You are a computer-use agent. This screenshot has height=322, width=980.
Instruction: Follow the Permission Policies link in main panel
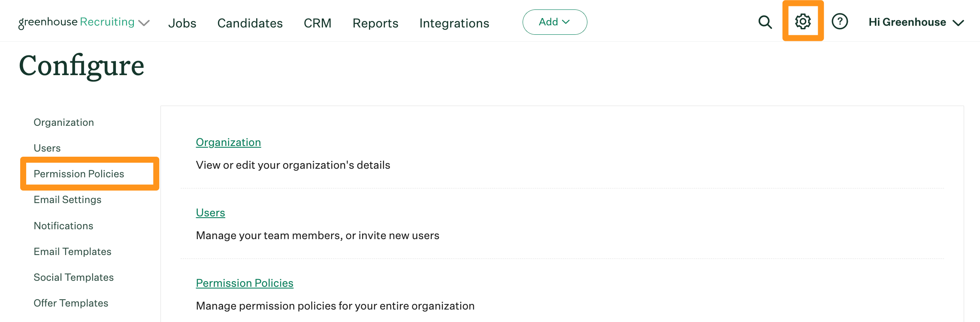[x=245, y=283]
